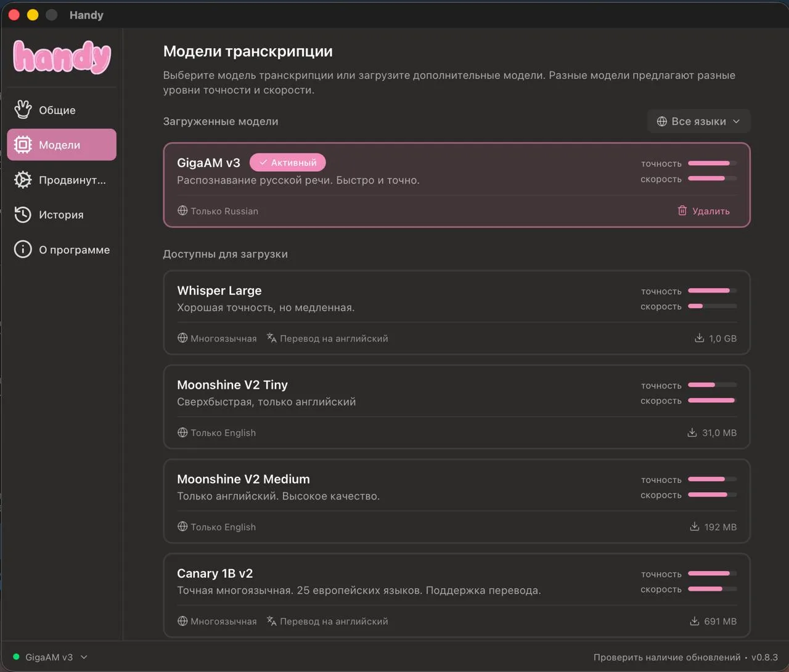Click the GigaAM v3 active model card

(x=457, y=185)
